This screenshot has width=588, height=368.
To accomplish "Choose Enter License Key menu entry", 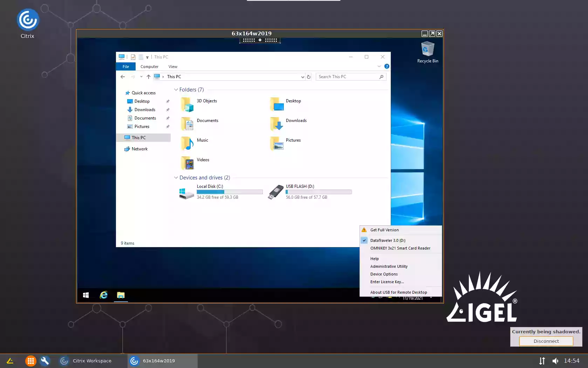I will coord(401,282).
